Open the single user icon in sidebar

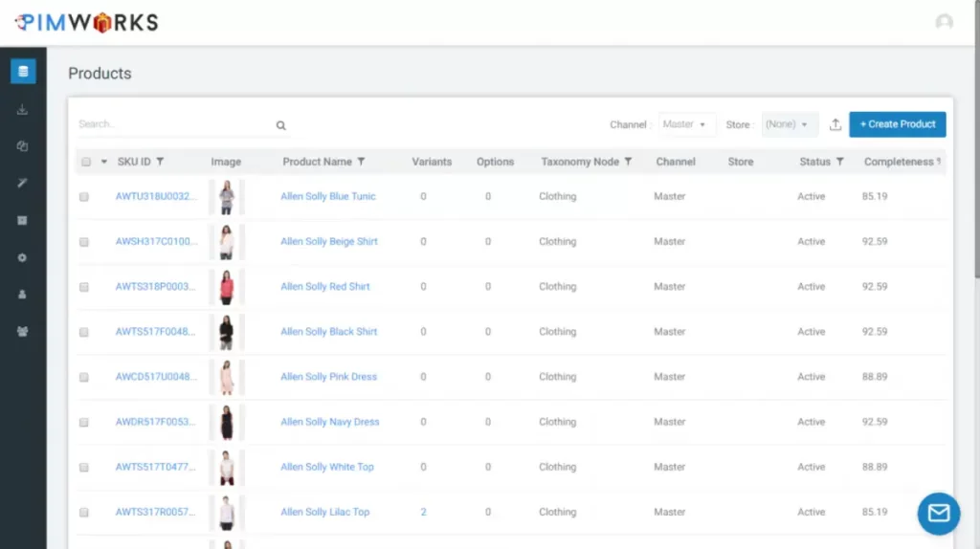click(23, 295)
